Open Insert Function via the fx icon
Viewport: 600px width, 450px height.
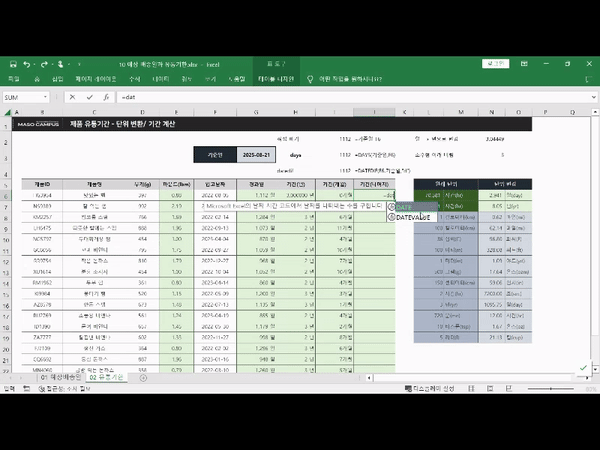(x=105, y=98)
